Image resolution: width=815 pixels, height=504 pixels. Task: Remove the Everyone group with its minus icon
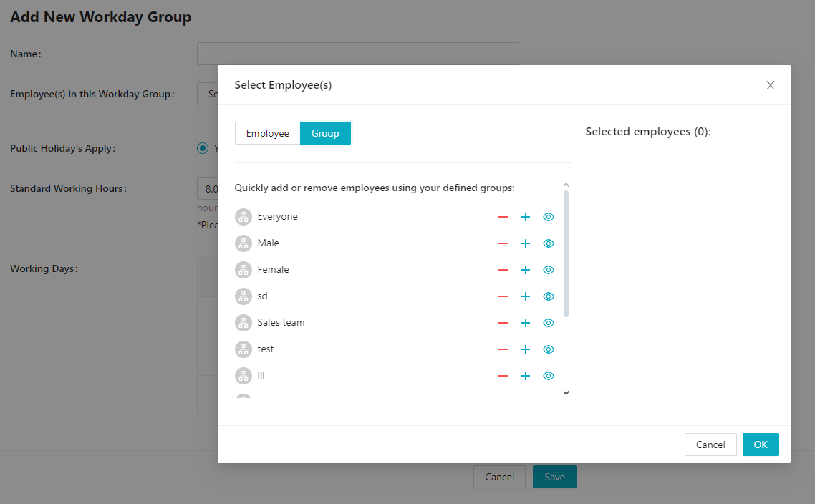click(502, 217)
